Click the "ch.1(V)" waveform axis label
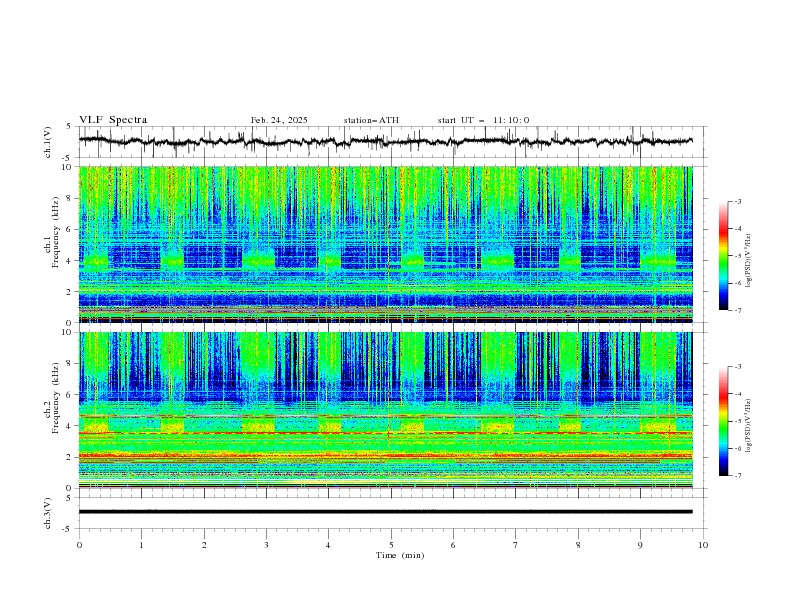792x612 pixels. [48, 142]
